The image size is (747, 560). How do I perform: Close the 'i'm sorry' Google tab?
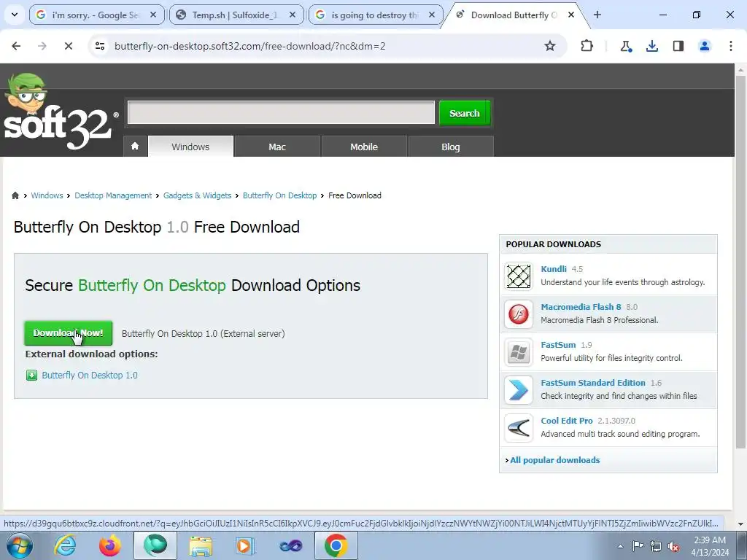tap(153, 15)
